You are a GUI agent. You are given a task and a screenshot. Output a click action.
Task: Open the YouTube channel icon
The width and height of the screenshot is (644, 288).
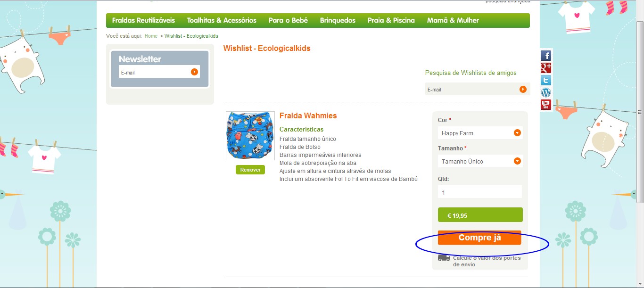[545, 105]
